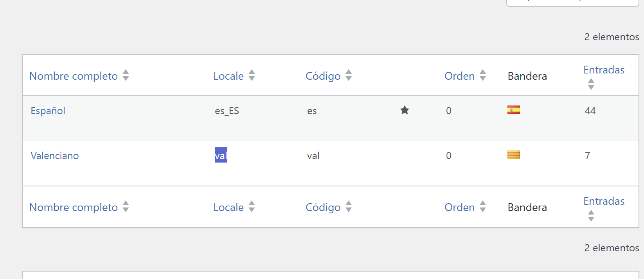The width and height of the screenshot is (644, 279).
Task: Click the 44 entries count for Español
Action: pos(590,111)
